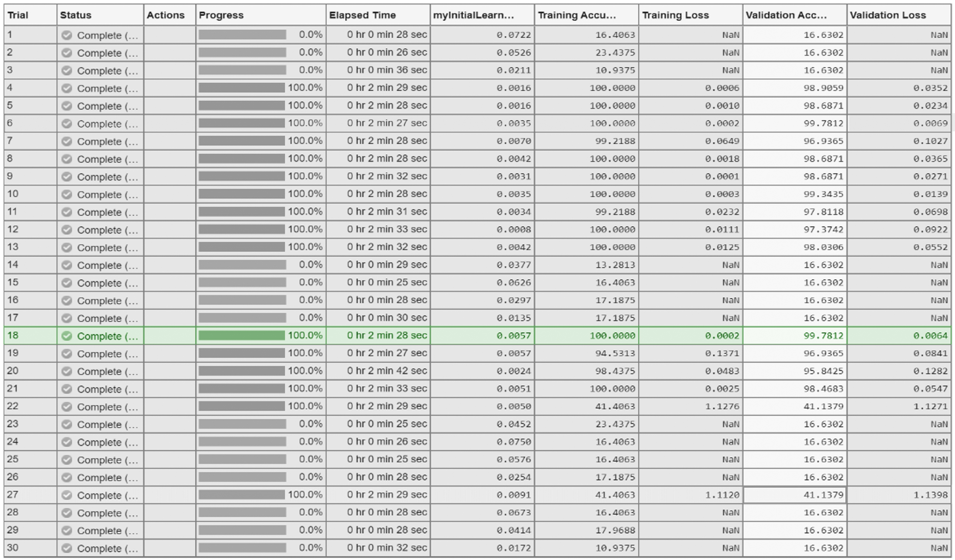955x560 pixels.
Task: Click the green progress bar of trial 18
Action: 242,335
